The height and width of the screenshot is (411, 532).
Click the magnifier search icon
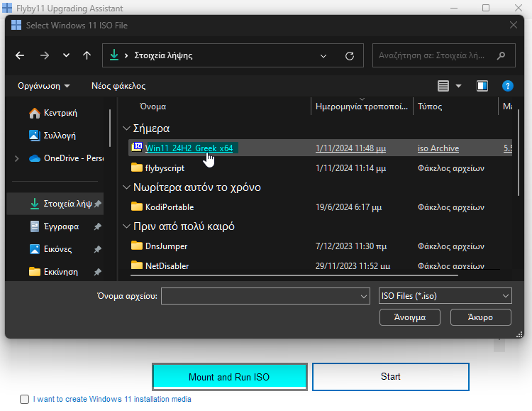[x=501, y=55]
